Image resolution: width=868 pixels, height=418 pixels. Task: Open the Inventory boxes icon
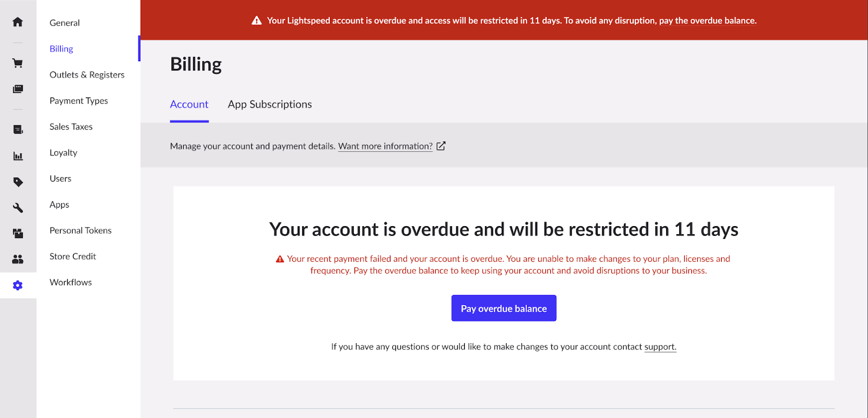(x=18, y=234)
